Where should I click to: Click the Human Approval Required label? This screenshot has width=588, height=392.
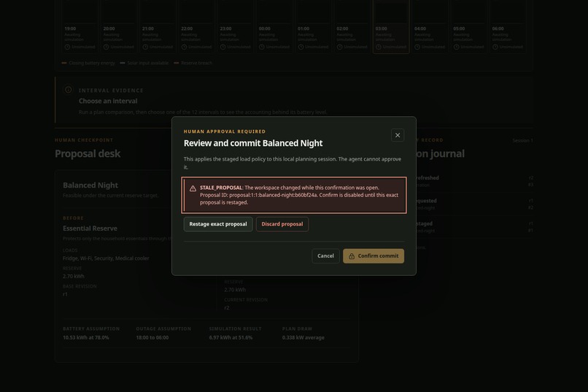225,131
